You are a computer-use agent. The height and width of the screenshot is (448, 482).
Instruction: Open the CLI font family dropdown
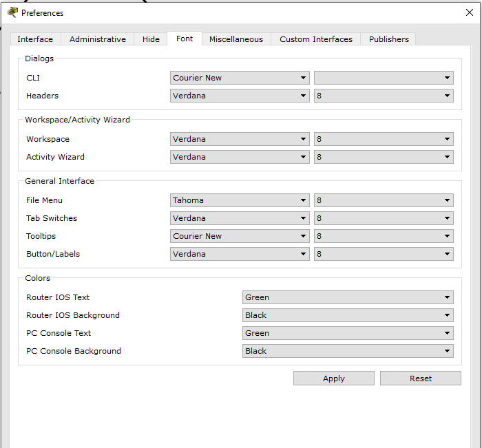(x=240, y=78)
